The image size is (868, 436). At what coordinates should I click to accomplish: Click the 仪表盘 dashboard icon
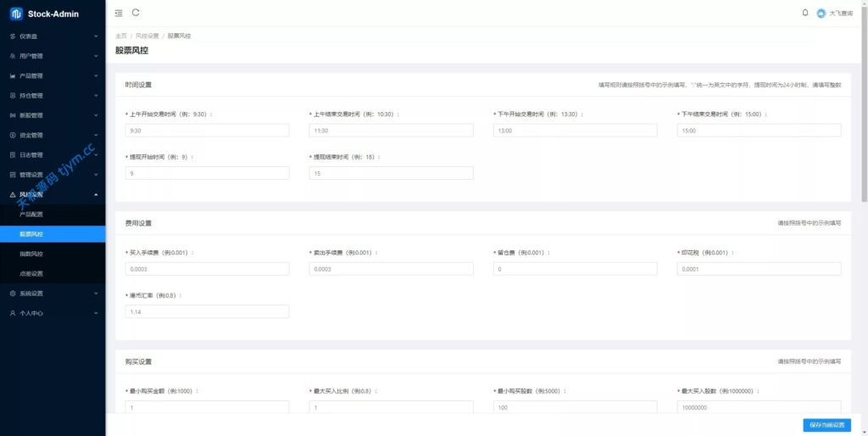13,36
